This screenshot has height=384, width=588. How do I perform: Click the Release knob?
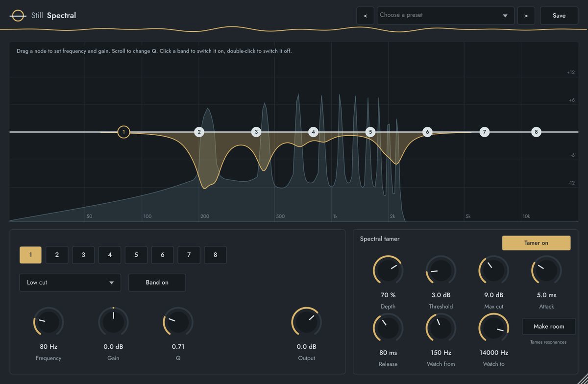(388, 328)
